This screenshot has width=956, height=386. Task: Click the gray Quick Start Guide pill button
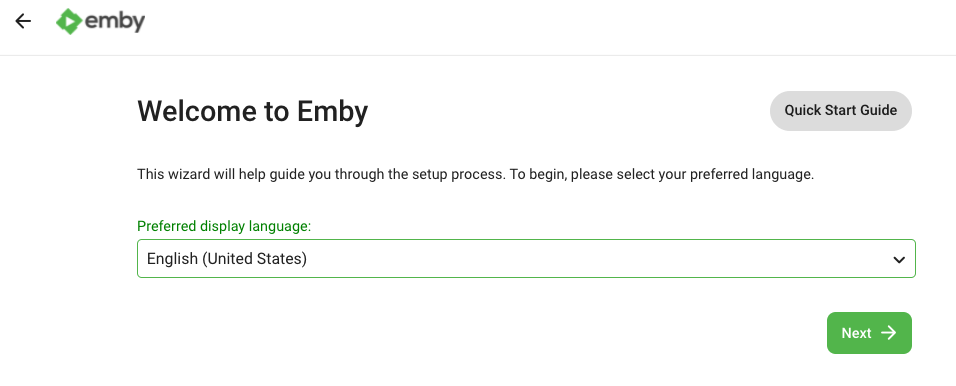840,110
